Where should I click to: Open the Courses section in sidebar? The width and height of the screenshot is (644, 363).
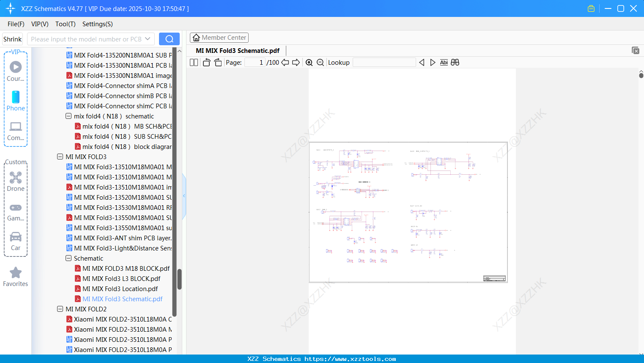(x=16, y=71)
